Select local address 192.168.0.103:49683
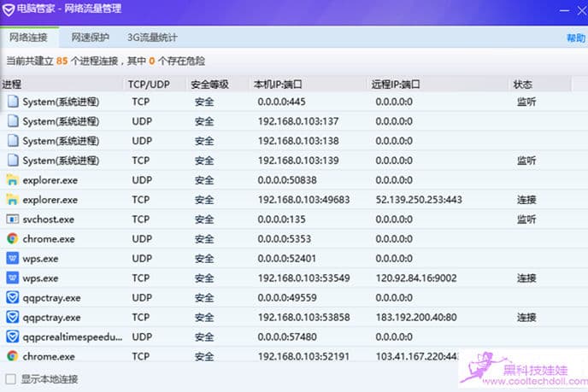 [x=303, y=200]
